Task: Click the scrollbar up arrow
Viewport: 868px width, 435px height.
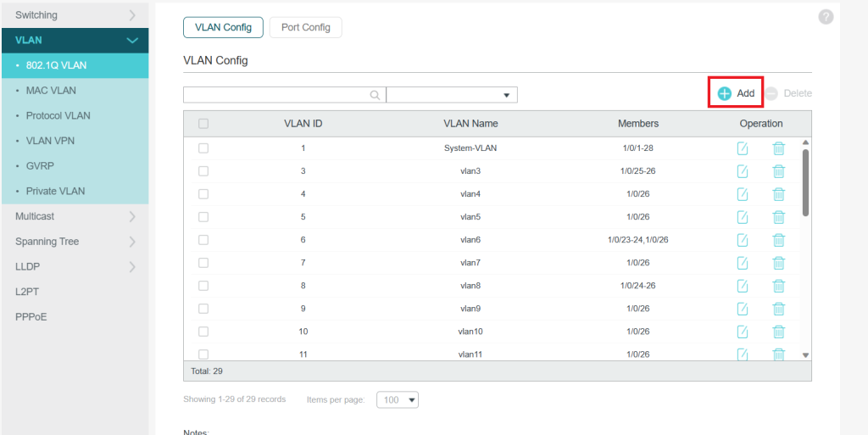Action: click(x=805, y=142)
